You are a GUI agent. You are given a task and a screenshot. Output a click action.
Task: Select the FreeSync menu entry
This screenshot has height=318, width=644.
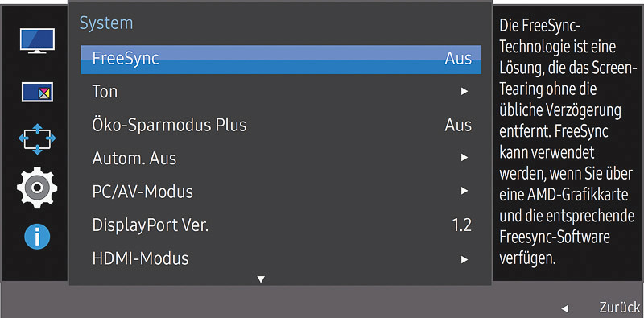coord(281,60)
